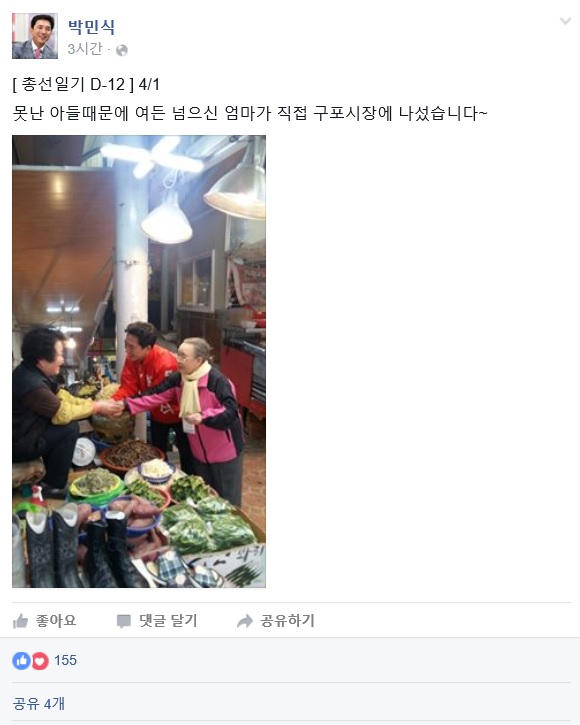
Task: Open the market photo in the post
Action: tap(139, 361)
